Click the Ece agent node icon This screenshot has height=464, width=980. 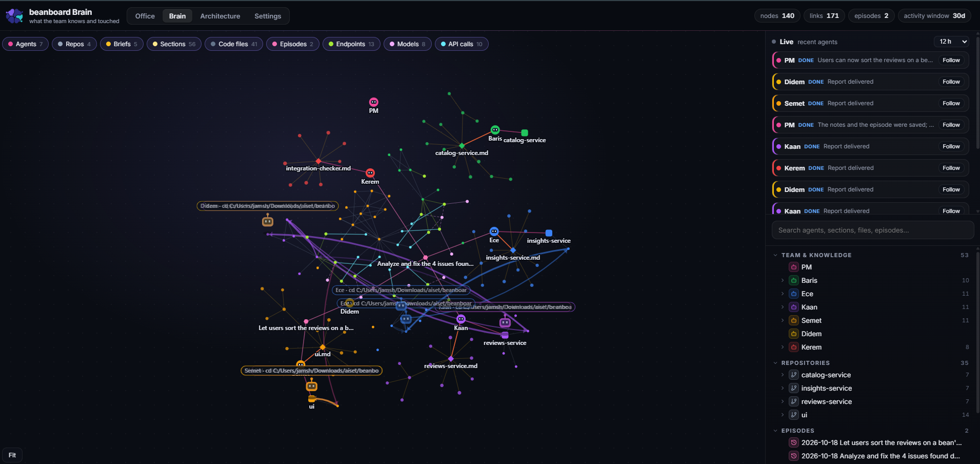(494, 231)
